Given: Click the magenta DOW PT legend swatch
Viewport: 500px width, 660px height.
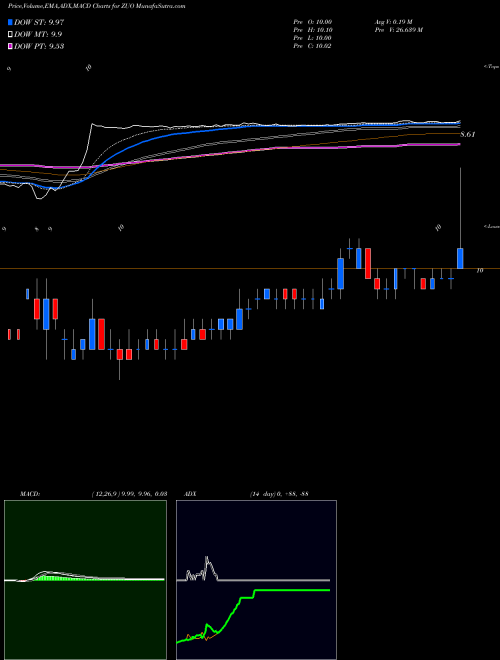Looking at the screenshot, I should pos(11,46).
